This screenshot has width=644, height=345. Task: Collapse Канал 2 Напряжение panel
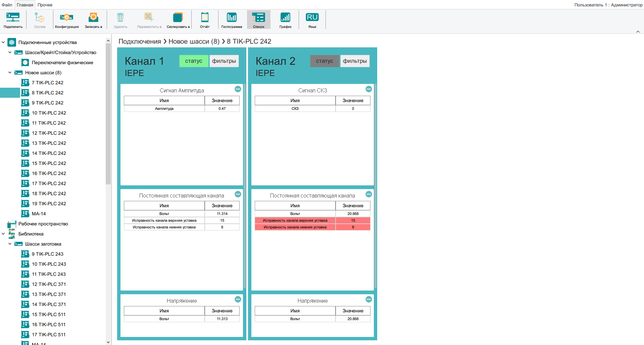pos(369,299)
